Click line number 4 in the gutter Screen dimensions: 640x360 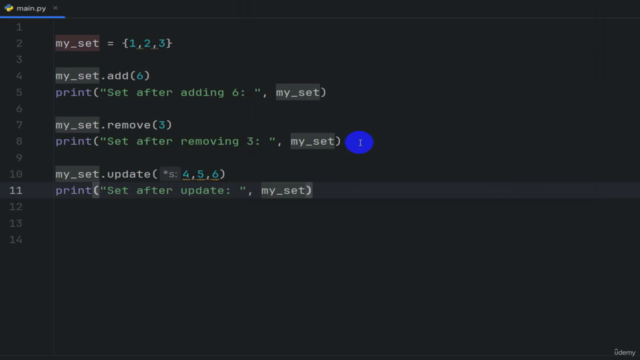pyautogui.click(x=19, y=76)
